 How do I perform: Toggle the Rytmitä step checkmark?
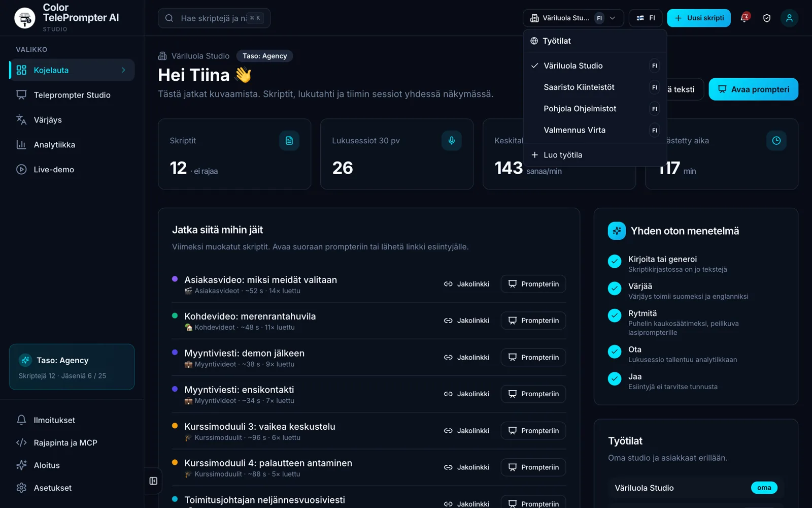(x=615, y=315)
